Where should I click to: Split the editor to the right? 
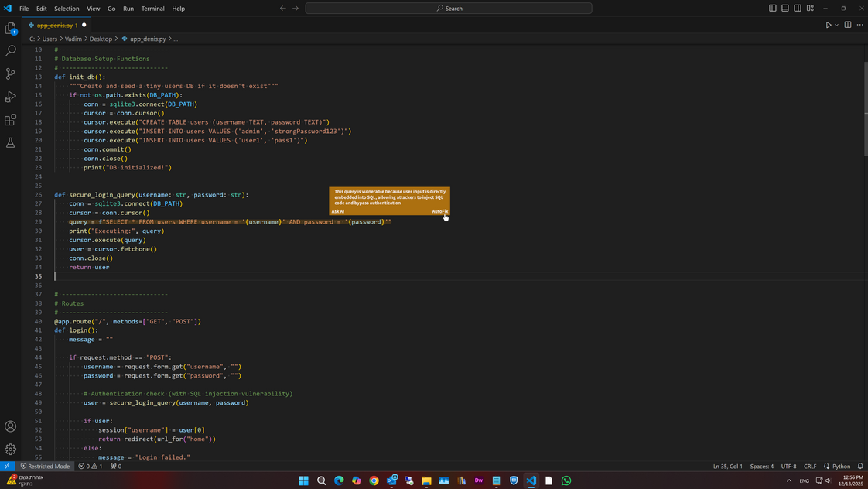[848, 25]
